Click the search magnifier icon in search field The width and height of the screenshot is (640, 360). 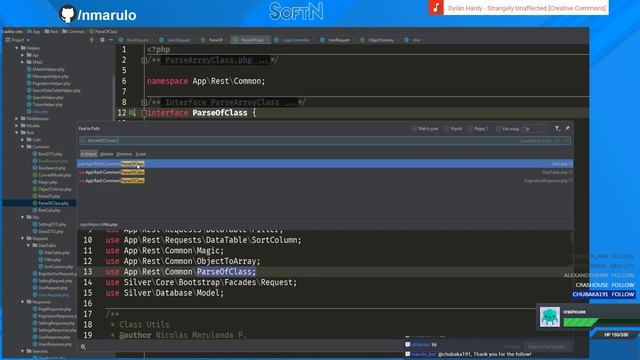(84, 141)
